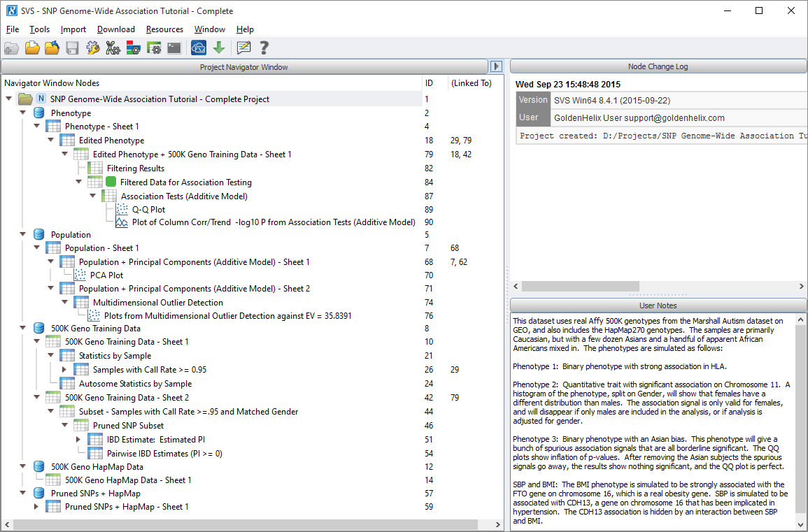Click the Node Change Log header button
The image size is (808, 532).
tap(658, 67)
